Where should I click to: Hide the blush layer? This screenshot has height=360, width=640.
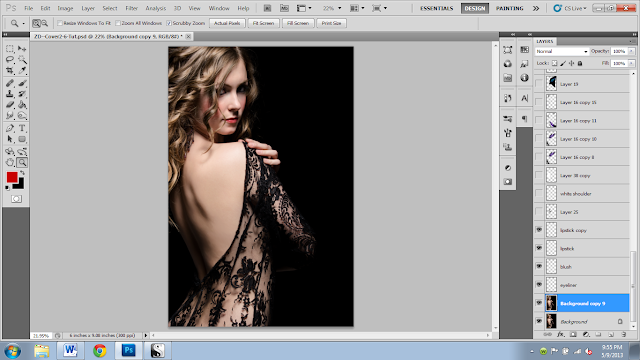coord(539,267)
